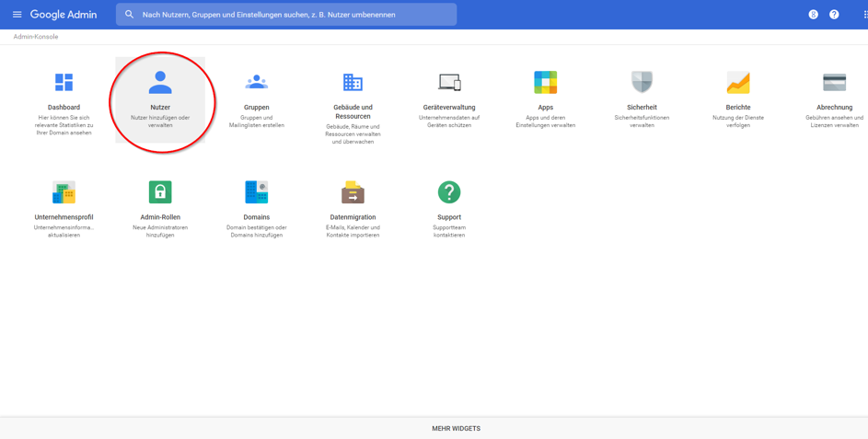Click the Sicherheit label text
Screen dimensions: 868x439
pos(642,108)
